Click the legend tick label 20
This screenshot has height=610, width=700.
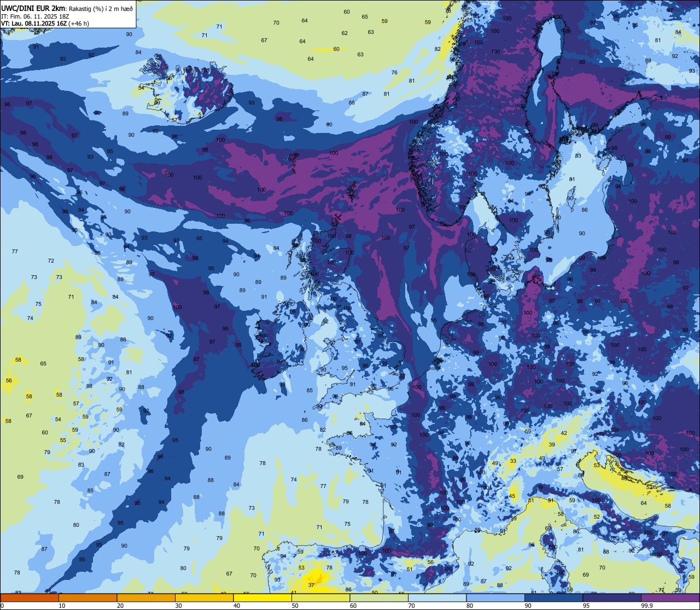coord(120,606)
